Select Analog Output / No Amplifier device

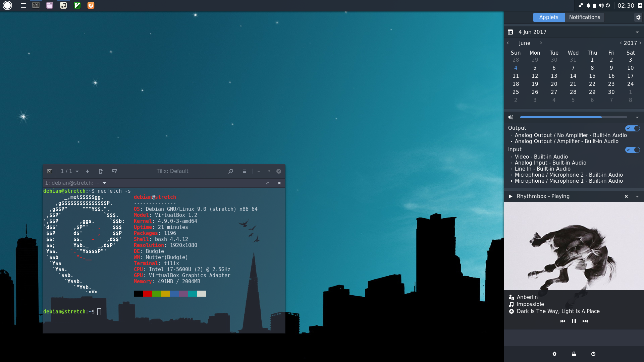click(x=571, y=135)
